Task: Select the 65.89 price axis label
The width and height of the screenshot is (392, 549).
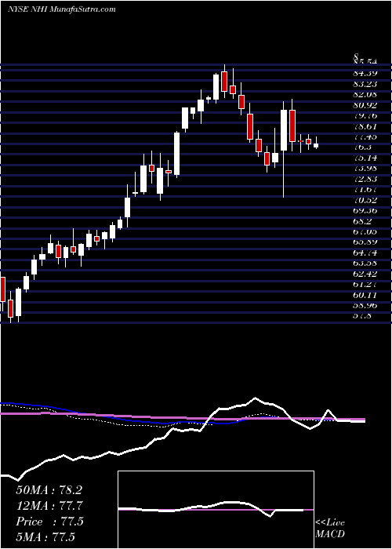Action: (x=365, y=242)
